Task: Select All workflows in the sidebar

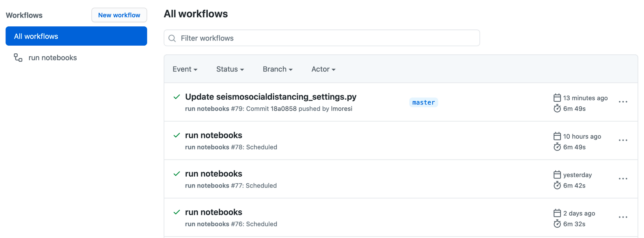Action: pos(76,36)
